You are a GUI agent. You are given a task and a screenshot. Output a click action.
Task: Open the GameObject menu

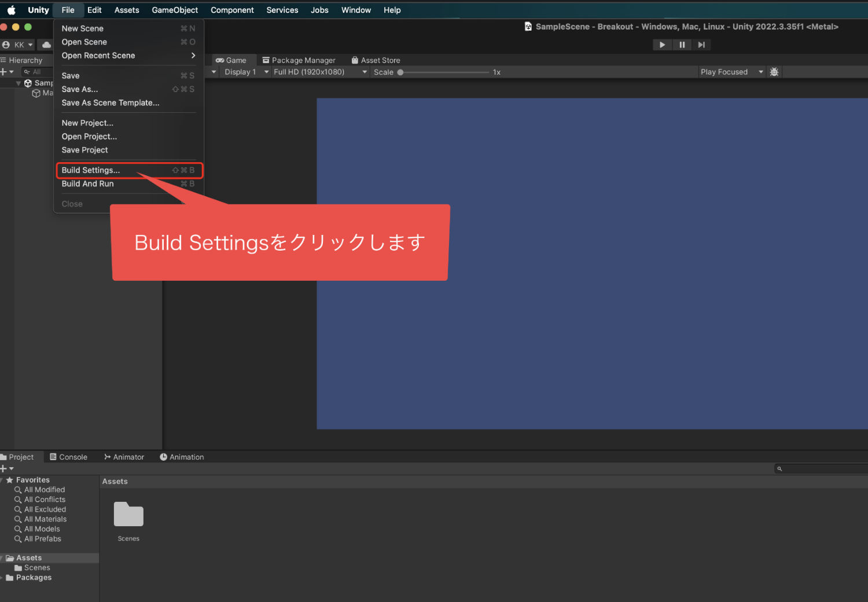point(175,10)
